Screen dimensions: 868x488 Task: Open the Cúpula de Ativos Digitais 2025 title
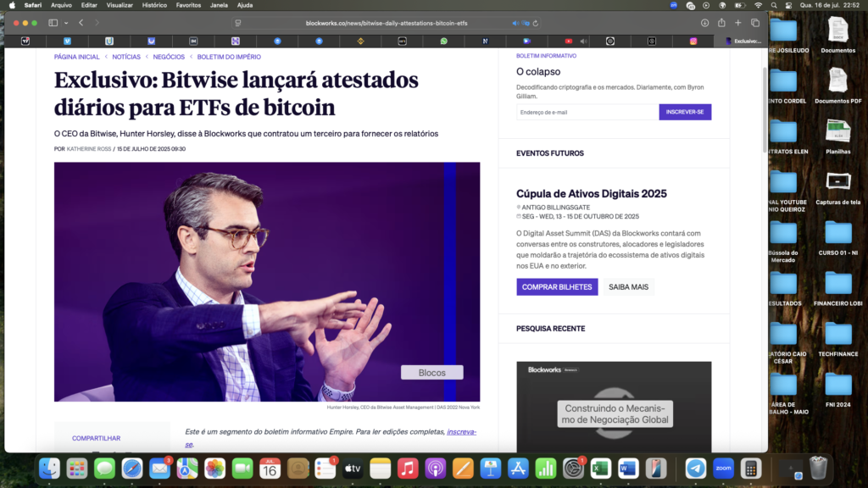click(x=591, y=194)
